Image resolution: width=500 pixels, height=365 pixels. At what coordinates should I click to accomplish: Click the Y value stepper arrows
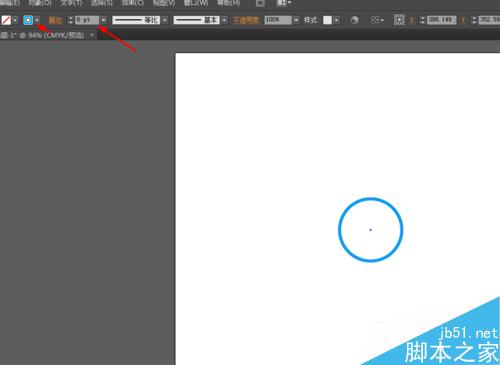(474, 20)
